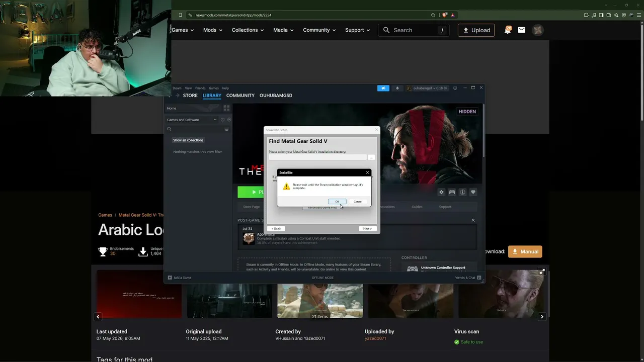644x362 pixels.
Task: Show previous gallery image
Action: (x=98, y=317)
